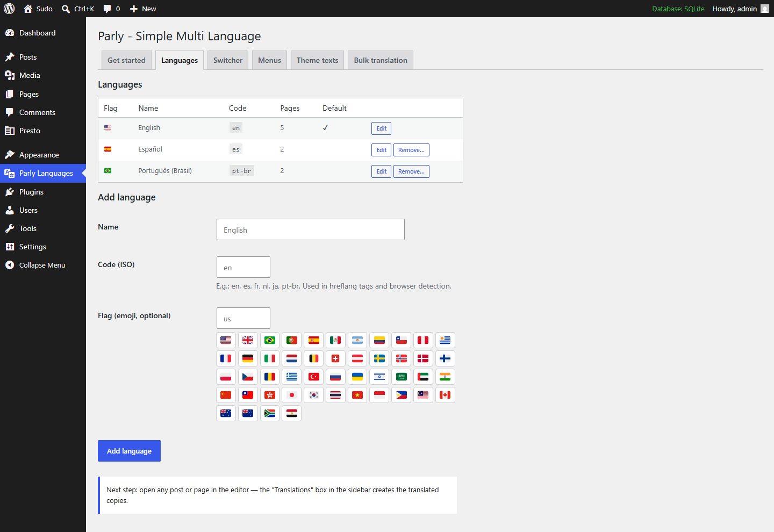Pick the Egypt flag button
Viewport: 774px width, 532px height.
coord(292,413)
